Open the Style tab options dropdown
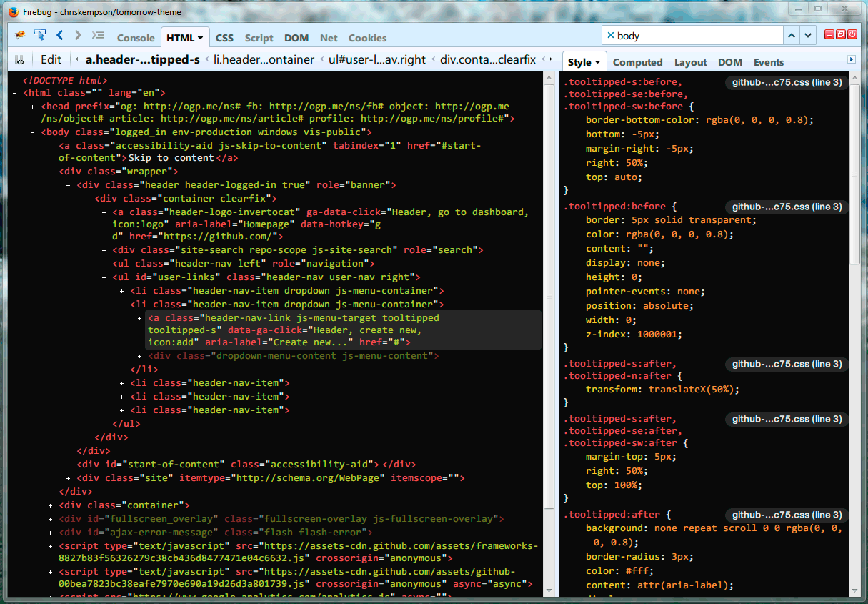Screen dimensions: 868x604 597,62
